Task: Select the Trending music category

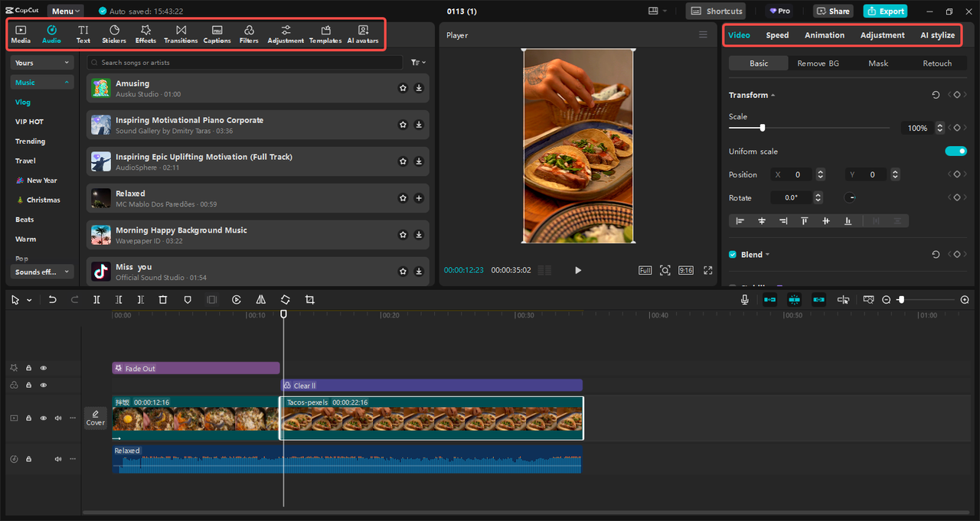Action: click(x=30, y=142)
